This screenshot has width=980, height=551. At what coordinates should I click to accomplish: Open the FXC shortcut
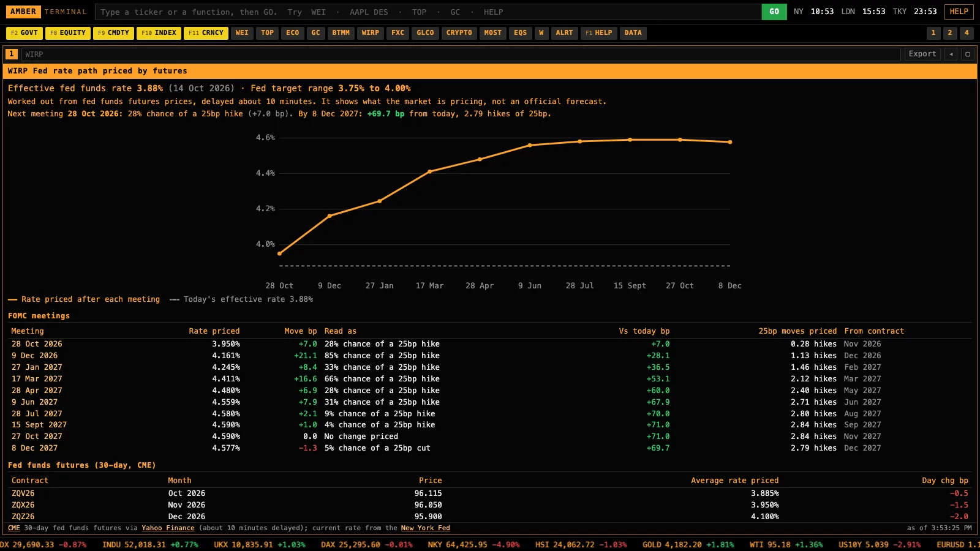click(x=398, y=33)
